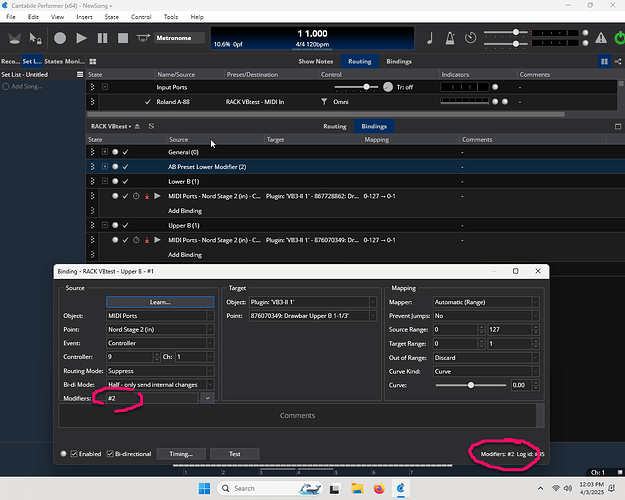Image resolution: width=625 pixels, height=500 pixels.
Task: Click the share graph icon at top right
Action: coord(618,61)
